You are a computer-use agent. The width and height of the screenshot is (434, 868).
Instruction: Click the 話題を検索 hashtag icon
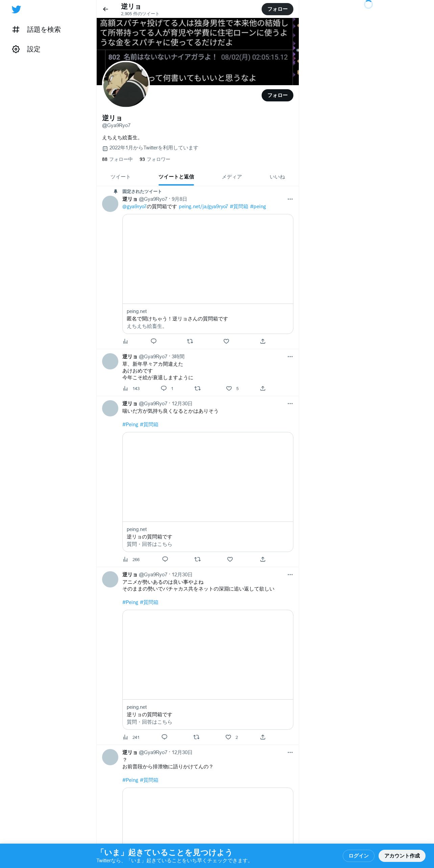(x=16, y=30)
